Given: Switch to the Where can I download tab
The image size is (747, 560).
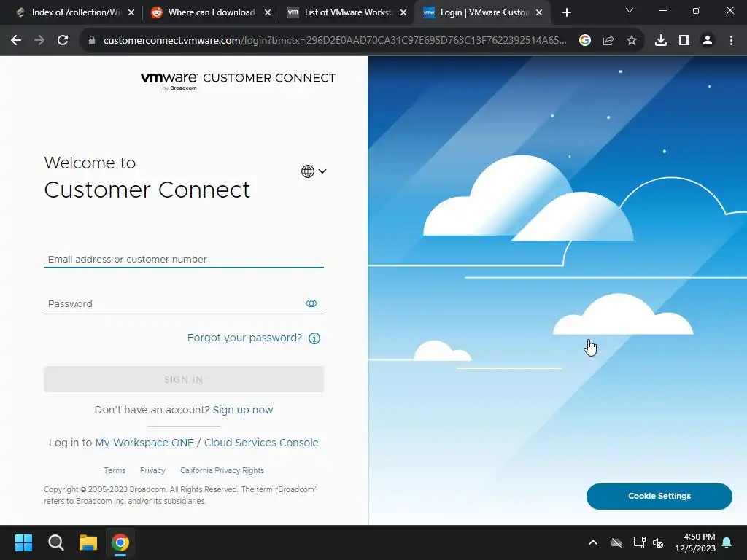Looking at the screenshot, I should (211, 12).
